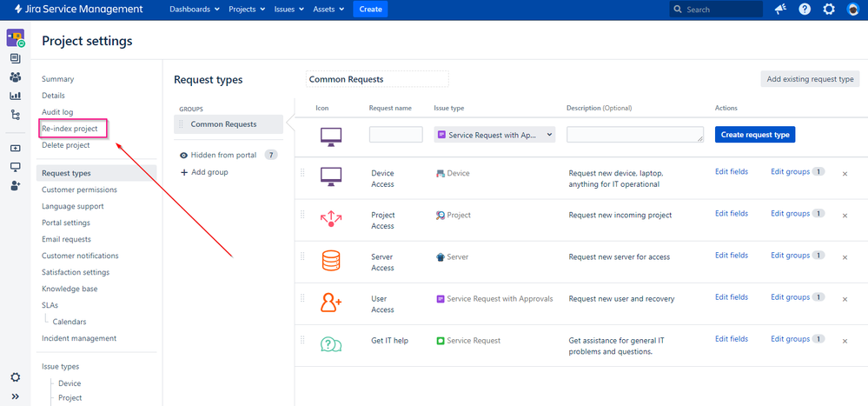Image resolution: width=868 pixels, height=406 pixels.
Task: Open the issue type dropdown
Action: click(494, 135)
